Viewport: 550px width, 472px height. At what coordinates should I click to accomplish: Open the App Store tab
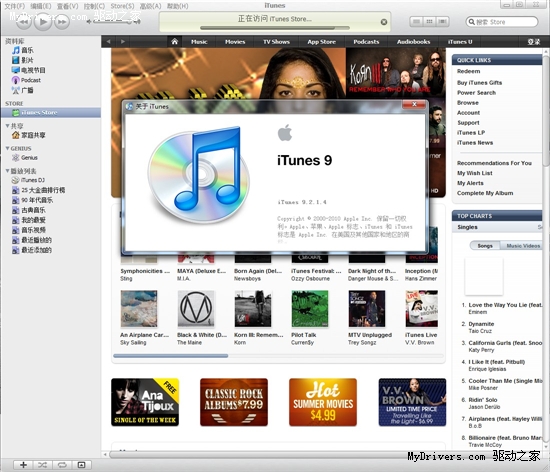tap(322, 42)
